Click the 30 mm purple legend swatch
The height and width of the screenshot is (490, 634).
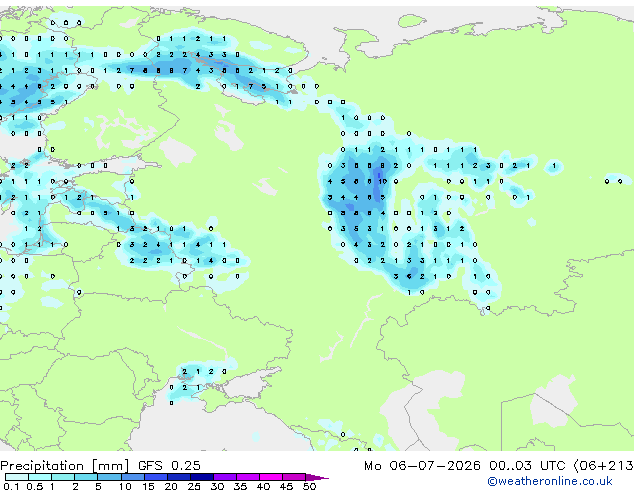(x=225, y=477)
